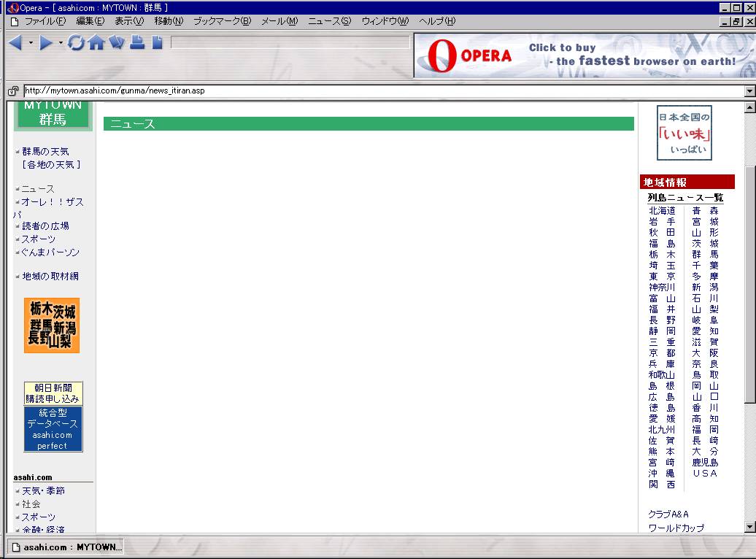Expand the Back button history dropdown
This screenshot has height=559, width=756.
coord(31,44)
